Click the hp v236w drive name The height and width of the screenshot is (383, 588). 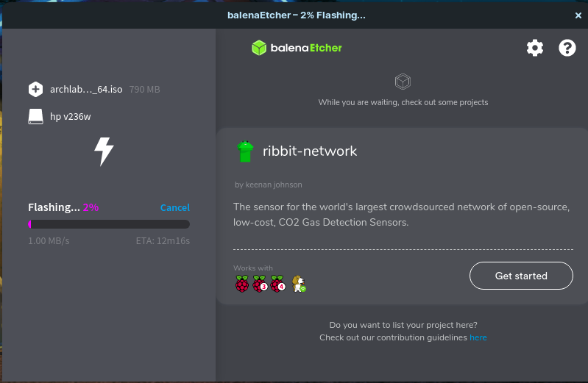point(71,117)
